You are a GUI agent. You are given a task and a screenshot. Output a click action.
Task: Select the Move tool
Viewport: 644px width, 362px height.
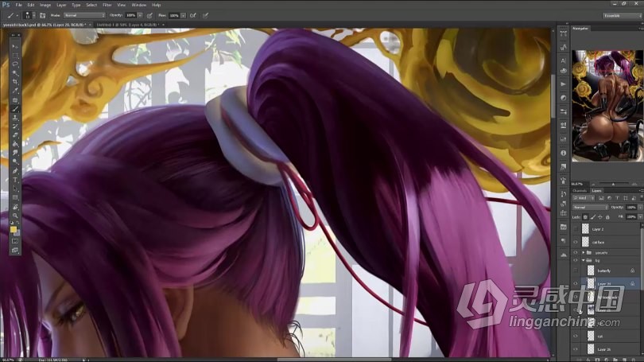tap(15, 46)
